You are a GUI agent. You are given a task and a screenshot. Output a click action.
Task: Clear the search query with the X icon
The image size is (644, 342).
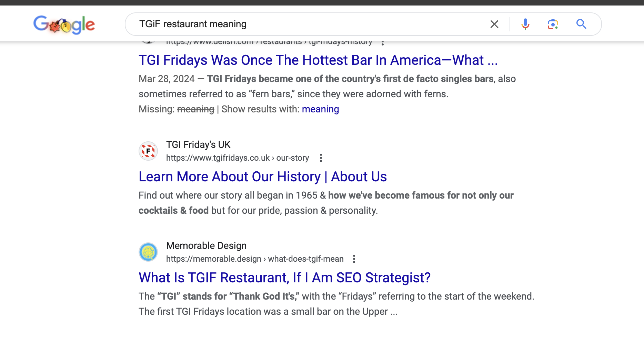pyautogui.click(x=494, y=24)
